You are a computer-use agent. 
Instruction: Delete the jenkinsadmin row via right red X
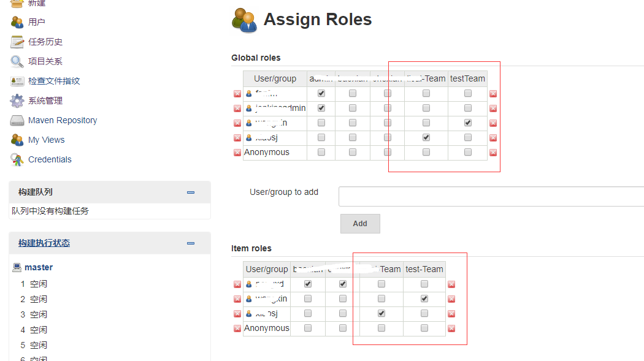(x=493, y=108)
